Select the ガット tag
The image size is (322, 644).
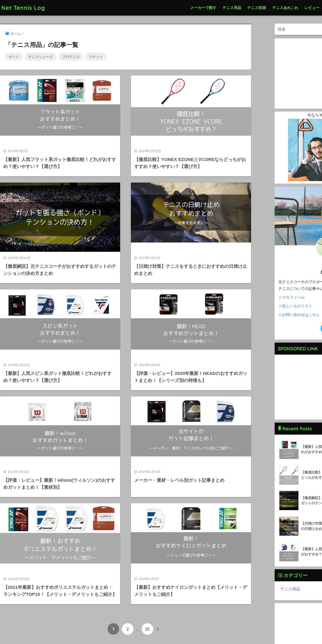click(x=14, y=57)
